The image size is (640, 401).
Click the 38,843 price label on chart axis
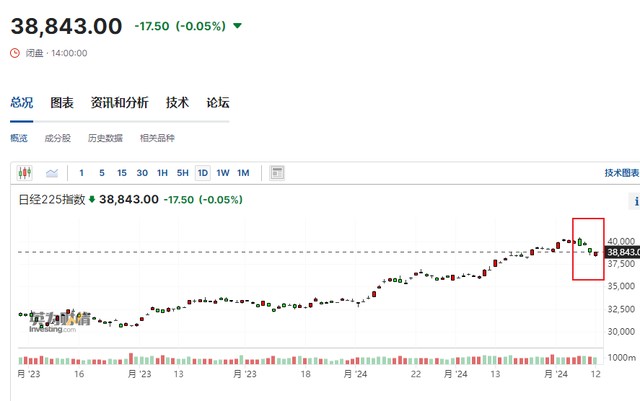coord(622,252)
